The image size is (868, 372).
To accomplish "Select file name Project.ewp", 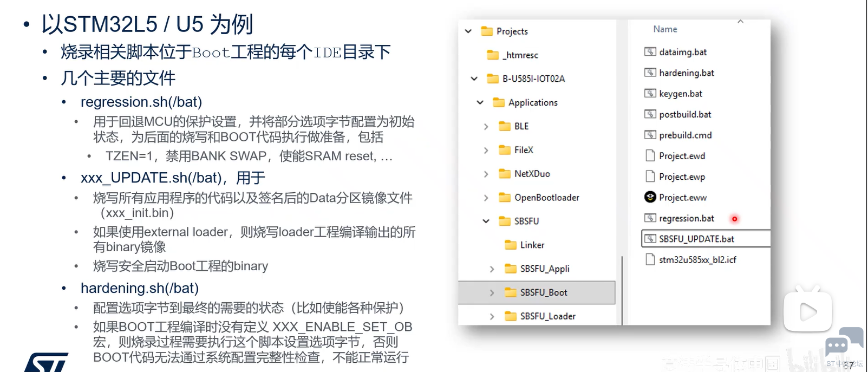I will [x=682, y=177].
